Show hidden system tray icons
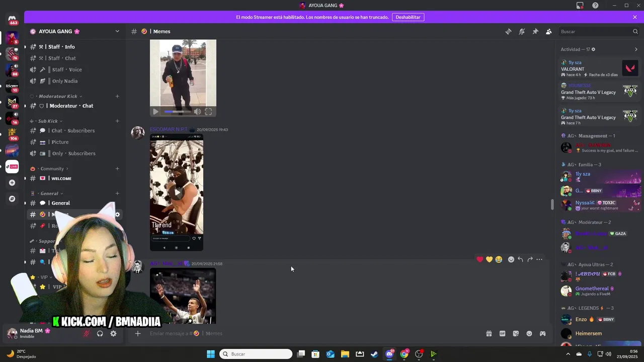The width and height of the screenshot is (644, 362). (x=568, y=354)
